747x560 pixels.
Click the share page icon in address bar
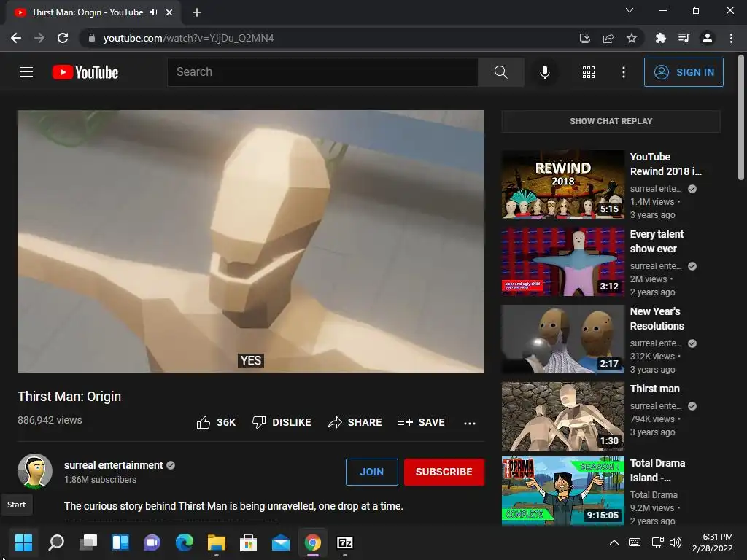608,38
